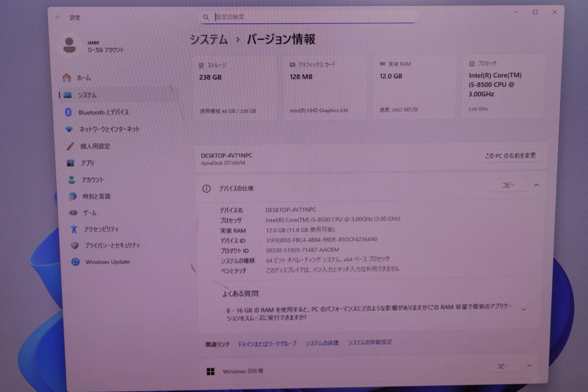
Task: Click the ストレージ card icon
Action: [x=201, y=65]
